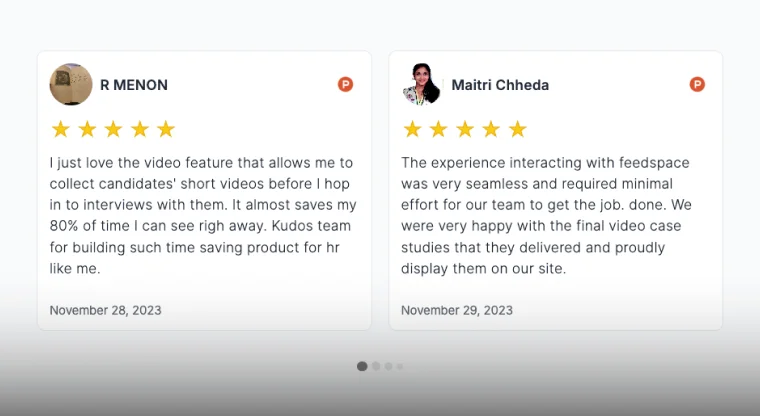Click the Product Hunt icon on Maitri Chheda's review

[x=697, y=85]
